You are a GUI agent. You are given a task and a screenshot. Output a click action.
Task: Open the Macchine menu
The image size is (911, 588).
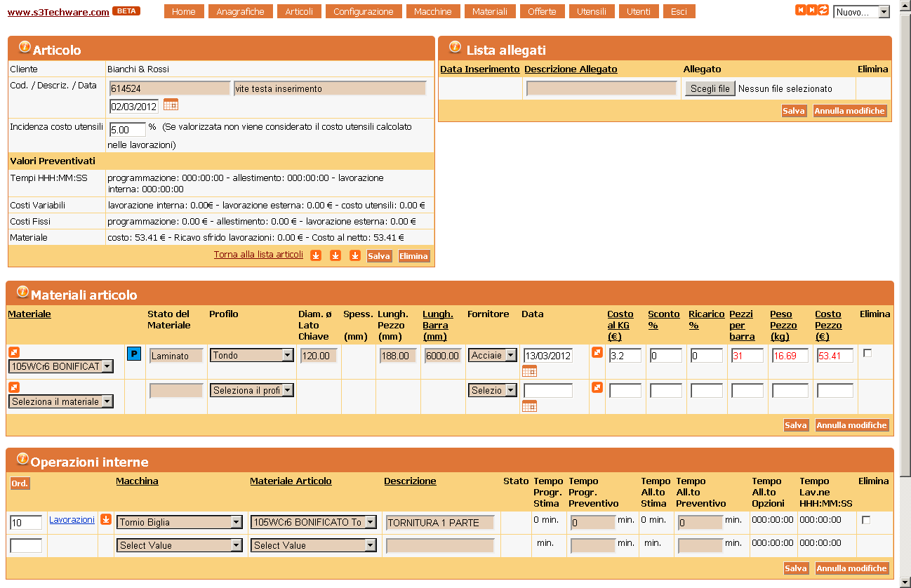[433, 11]
